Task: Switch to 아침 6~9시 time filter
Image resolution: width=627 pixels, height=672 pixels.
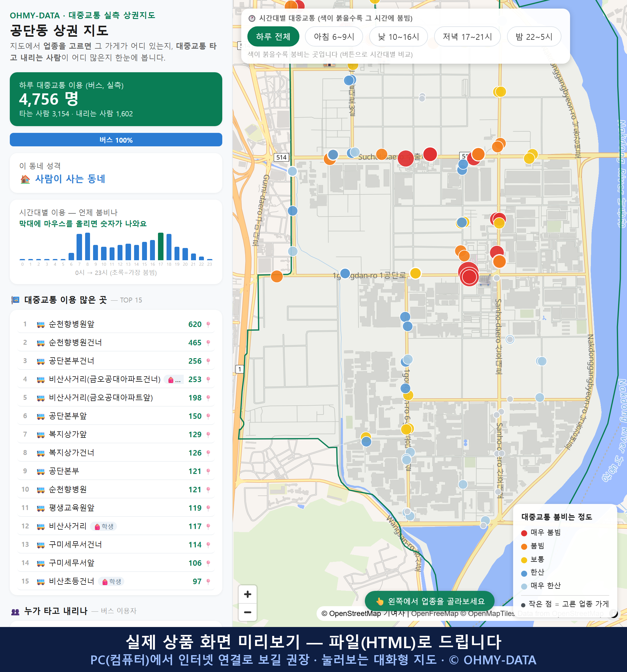Action: (x=334, y=36)
